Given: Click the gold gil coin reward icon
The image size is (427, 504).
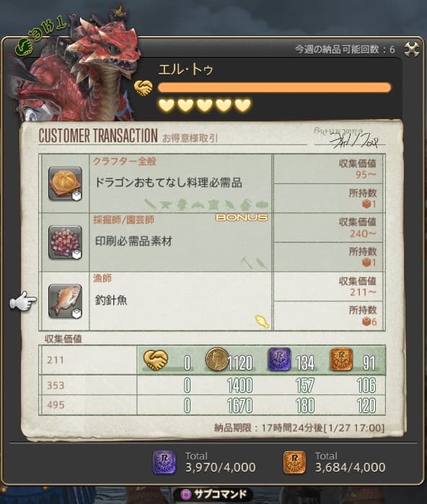Looking at the screenshot, I should [216, 360].
